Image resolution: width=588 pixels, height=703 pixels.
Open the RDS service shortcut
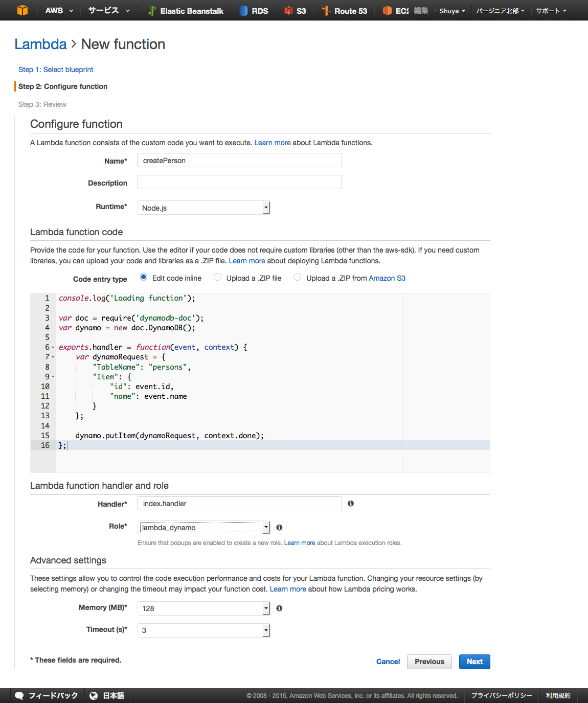(x=254, y=11)
